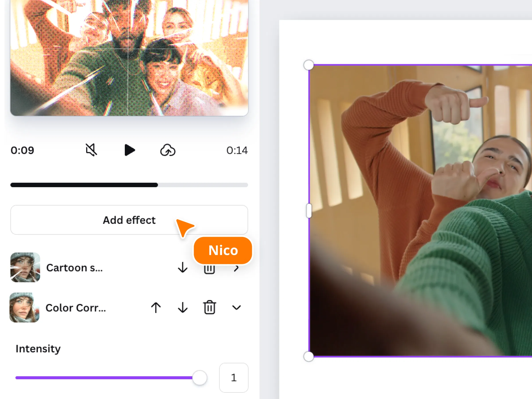Click the left-side crop handle of image
The width and height of the screenshot is (532, 399).
pyautogui.click(x=309, y=211)
